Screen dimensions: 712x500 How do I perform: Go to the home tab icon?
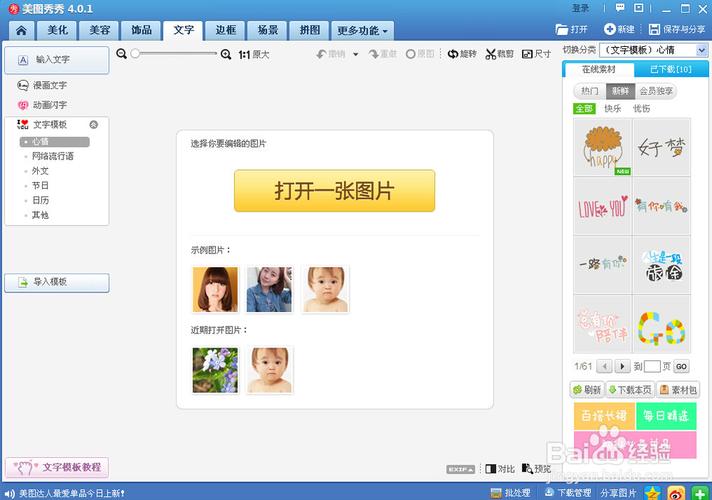[21, 30]
